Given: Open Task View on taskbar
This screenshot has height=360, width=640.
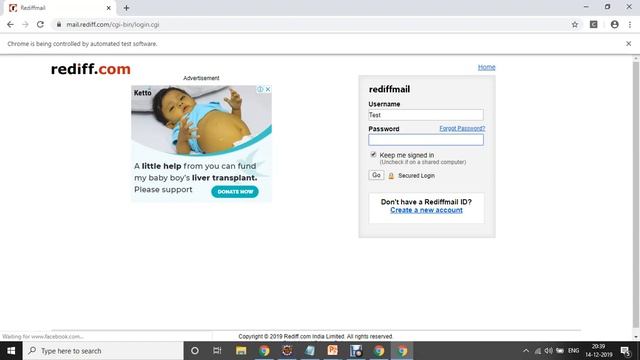Looking at the screenshot, I should pos(217,351).
